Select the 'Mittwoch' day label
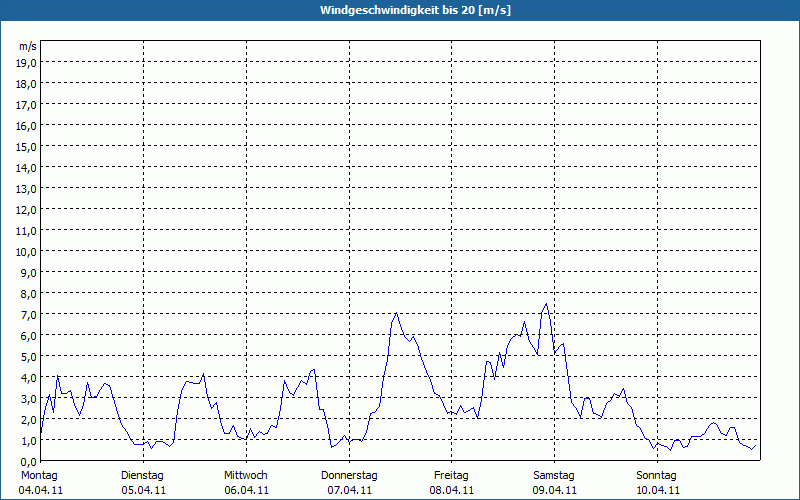Screen dimensions: 800x500 [245, 476]
